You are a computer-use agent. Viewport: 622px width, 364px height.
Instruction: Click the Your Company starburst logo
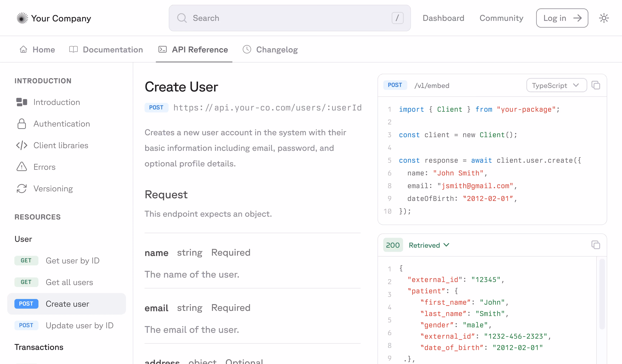22,18
